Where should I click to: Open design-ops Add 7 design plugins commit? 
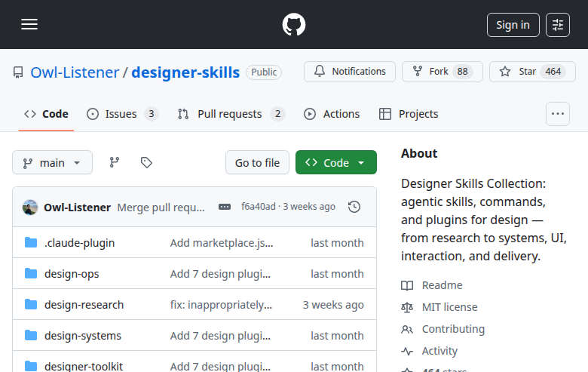[x=220, y=274]
